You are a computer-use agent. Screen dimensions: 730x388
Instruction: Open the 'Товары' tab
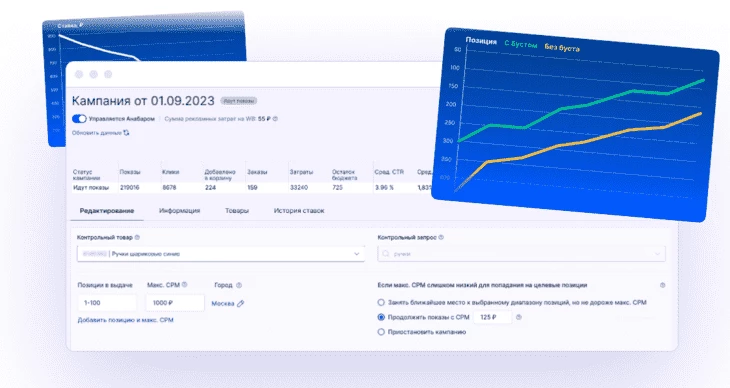coord(237,211)
